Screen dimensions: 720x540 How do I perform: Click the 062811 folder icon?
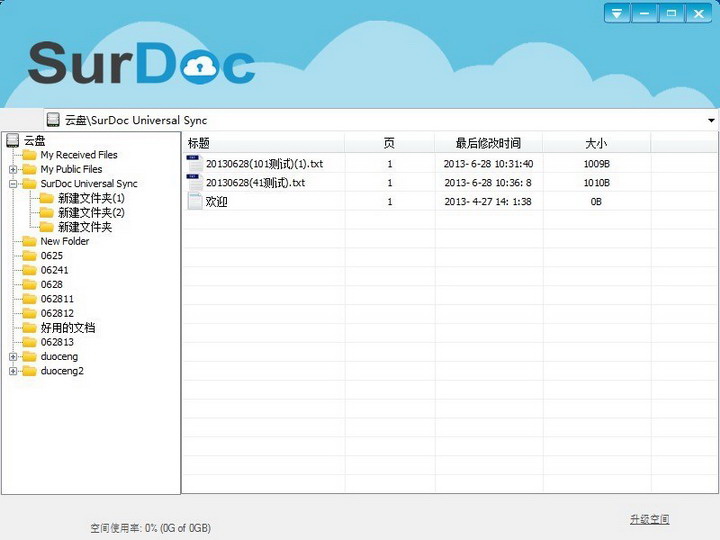click(x=29, y=299)
